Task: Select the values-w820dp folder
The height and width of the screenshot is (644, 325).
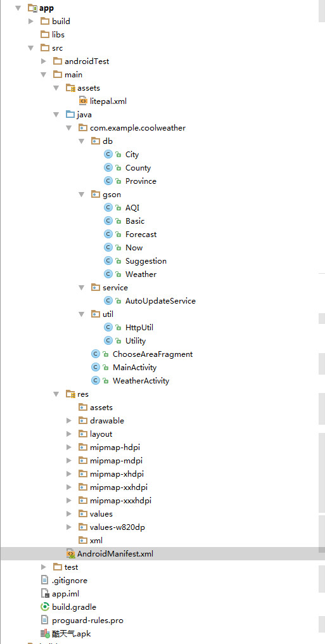Action: coord(117,527)
